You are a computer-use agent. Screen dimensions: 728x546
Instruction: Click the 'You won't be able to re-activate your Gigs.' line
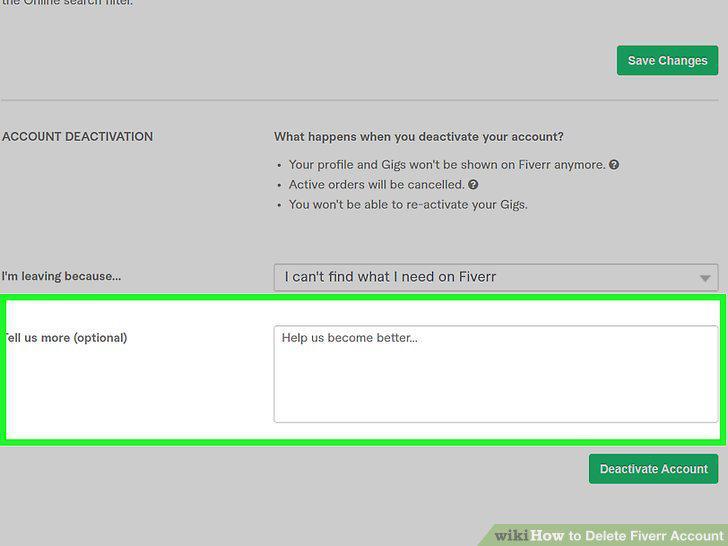[x=408, y=205]
